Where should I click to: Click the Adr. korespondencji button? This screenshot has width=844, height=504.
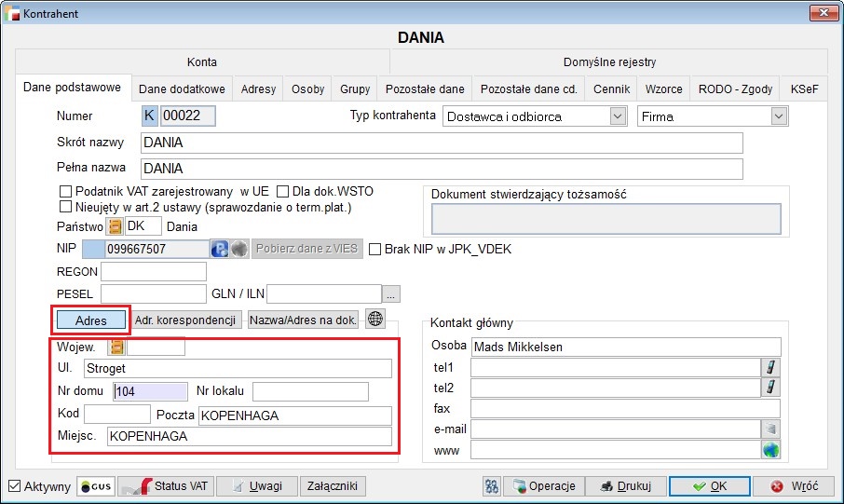(x=186, y=320)
